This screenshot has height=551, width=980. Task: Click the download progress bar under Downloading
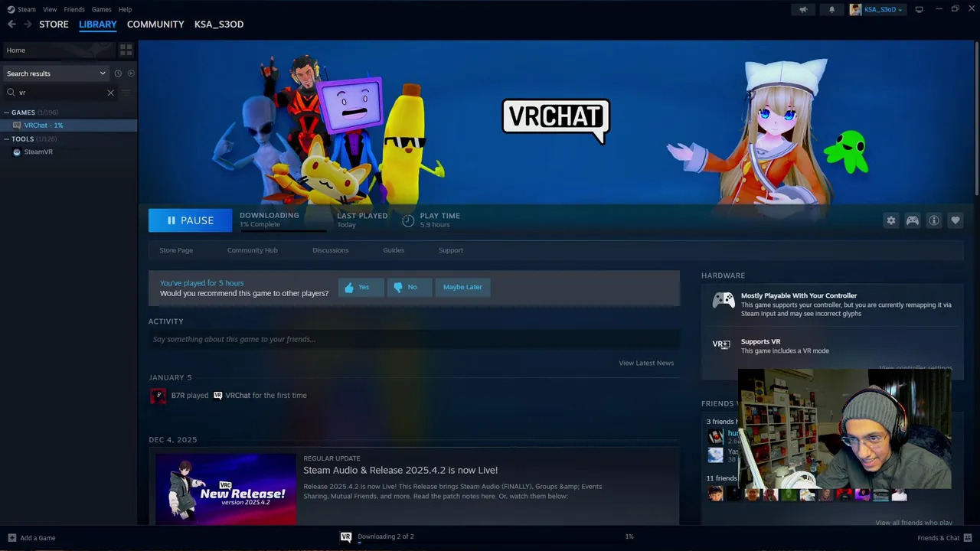(x=283, y=230)
